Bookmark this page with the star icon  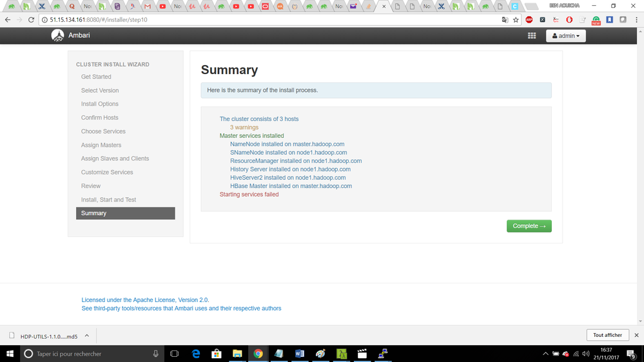[516, 20]
